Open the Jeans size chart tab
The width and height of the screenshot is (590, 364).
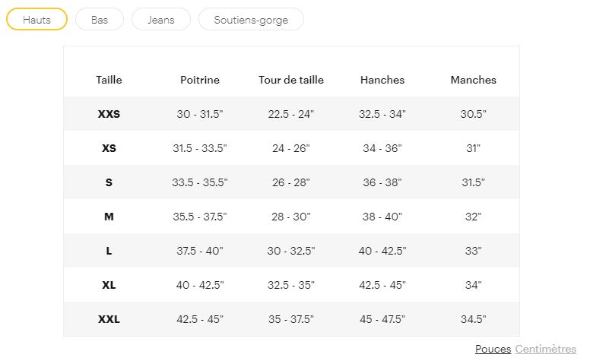point(160,20)
